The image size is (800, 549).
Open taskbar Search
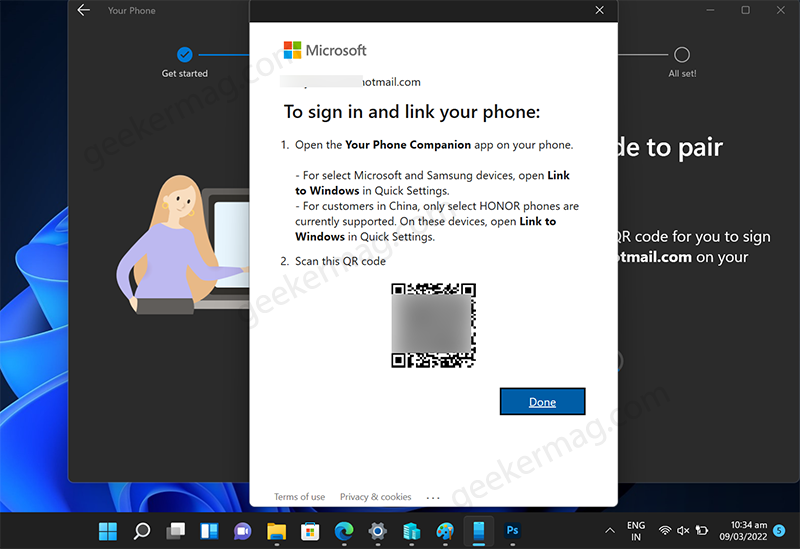pos(142,531)
